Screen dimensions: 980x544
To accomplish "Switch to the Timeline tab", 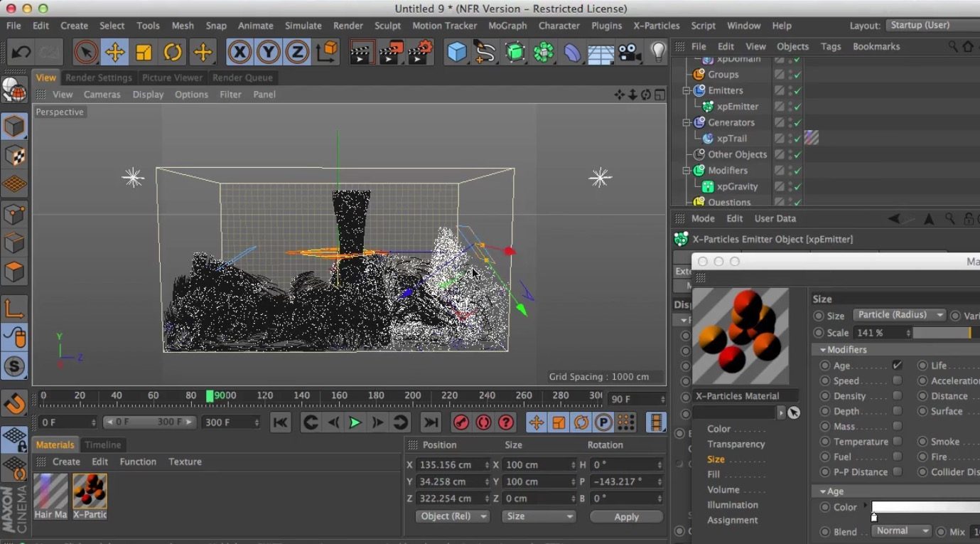I will pyautogui.click(x=102, y=445).
